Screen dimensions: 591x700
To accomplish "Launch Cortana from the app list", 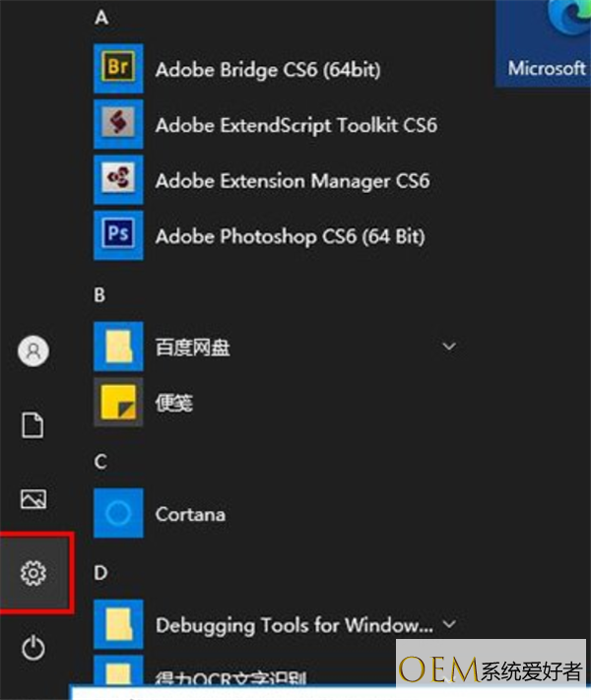I will pos(190,514).
